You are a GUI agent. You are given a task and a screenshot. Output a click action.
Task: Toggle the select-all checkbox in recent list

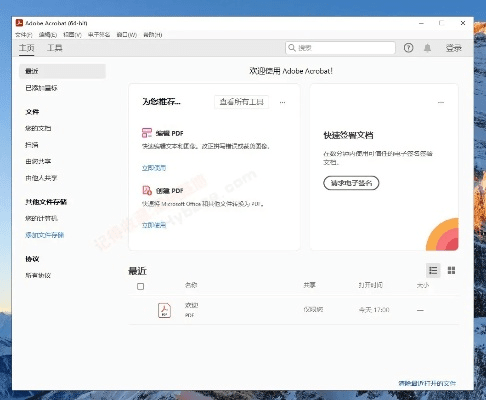point(141,286)
